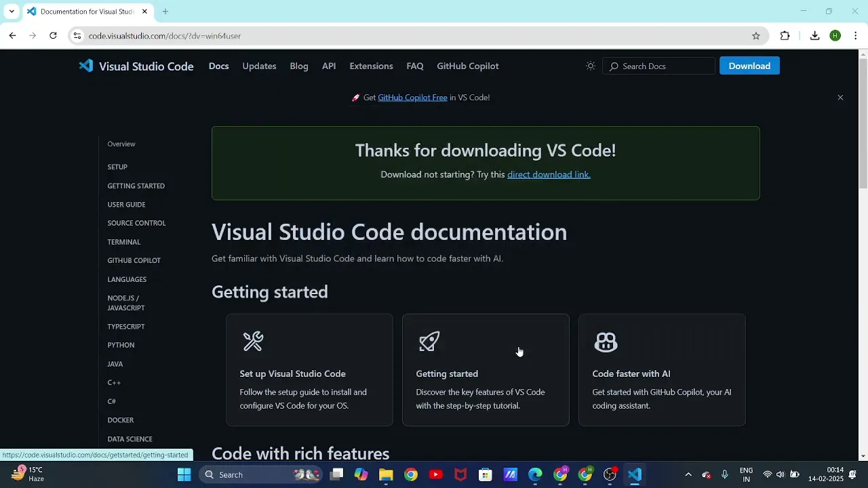Click the site information icon in address bar
Viewport: 868px width, 488px height.
(77, 35)
